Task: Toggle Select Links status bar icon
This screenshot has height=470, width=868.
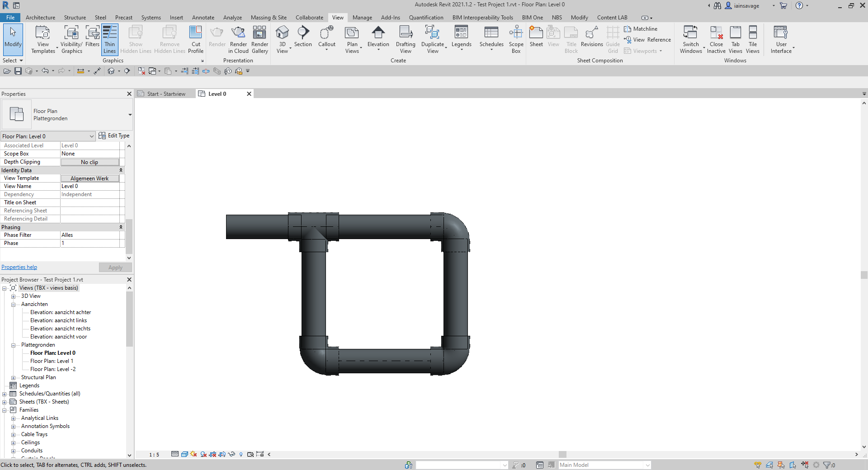Action: pos(758,465)
